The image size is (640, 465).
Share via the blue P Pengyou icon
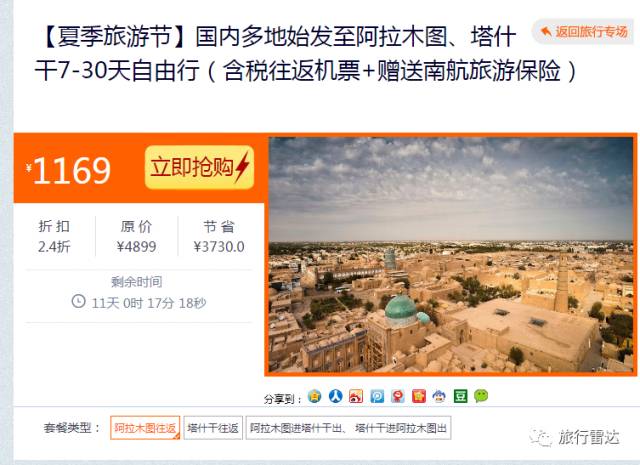click(x=377, y=396)
